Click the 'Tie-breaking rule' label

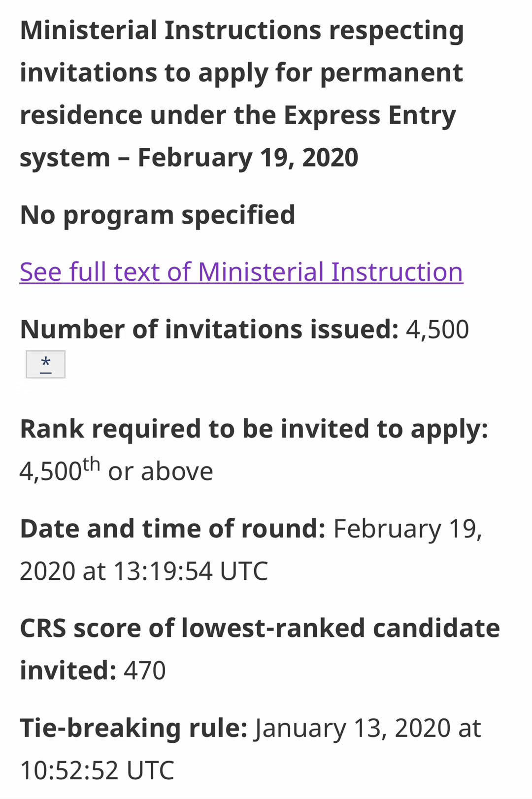pos(133,729)
